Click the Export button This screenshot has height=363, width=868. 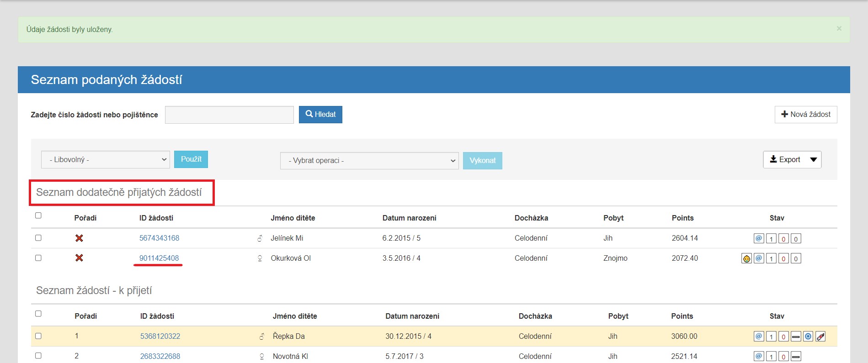click(785, 159)
